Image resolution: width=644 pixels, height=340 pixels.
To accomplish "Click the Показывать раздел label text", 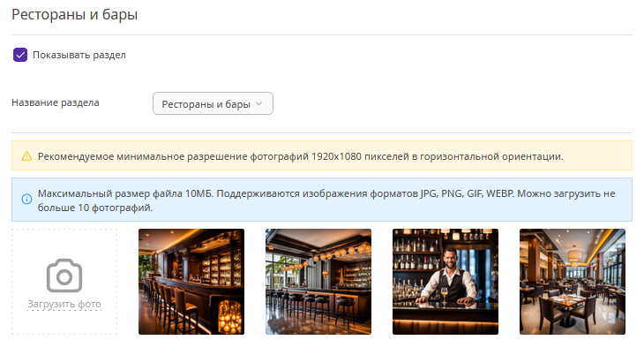I will (x=79, y=55).
